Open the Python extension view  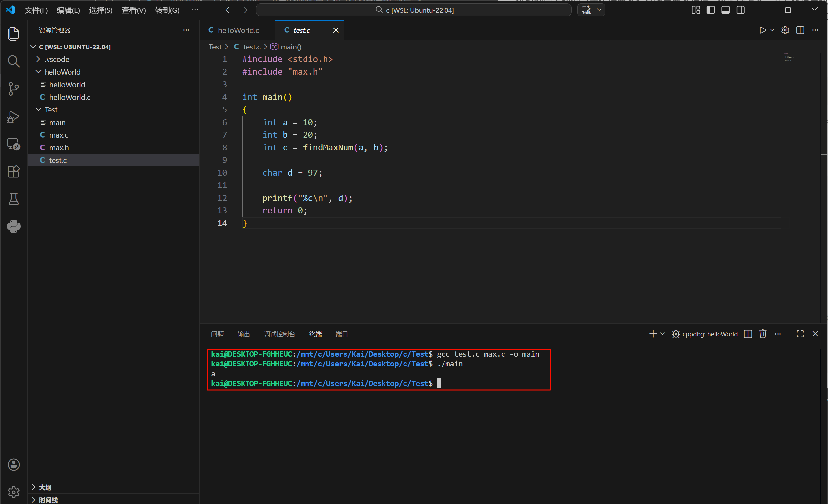point(13,226)
